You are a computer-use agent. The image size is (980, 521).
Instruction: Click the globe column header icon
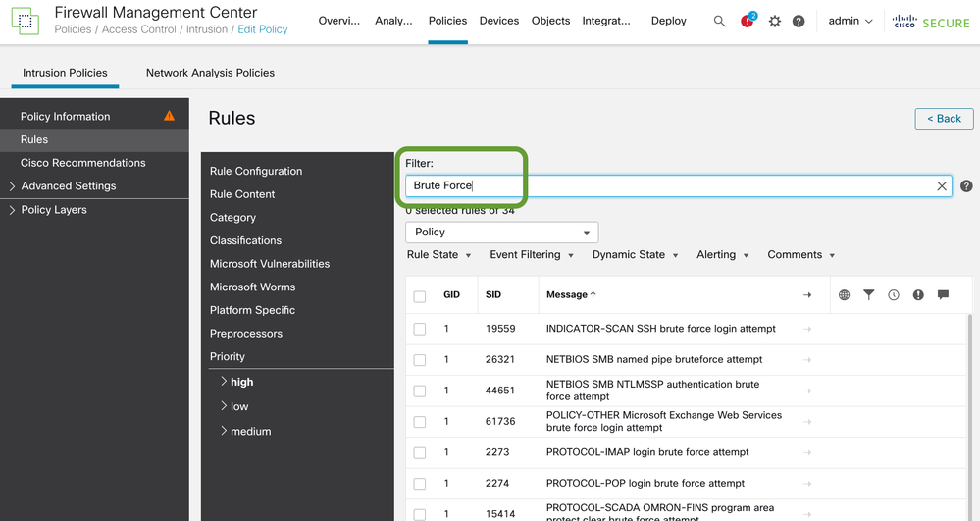[844, 294]
